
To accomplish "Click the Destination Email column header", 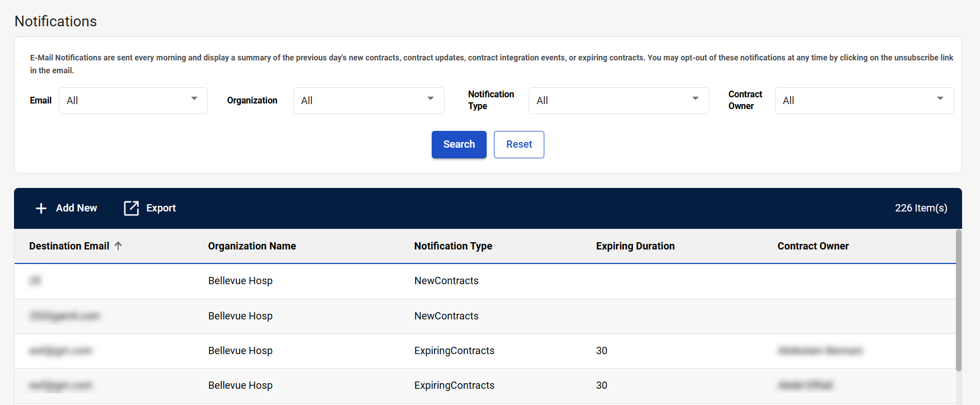I will pyautogui.click(x=69, y=246).
